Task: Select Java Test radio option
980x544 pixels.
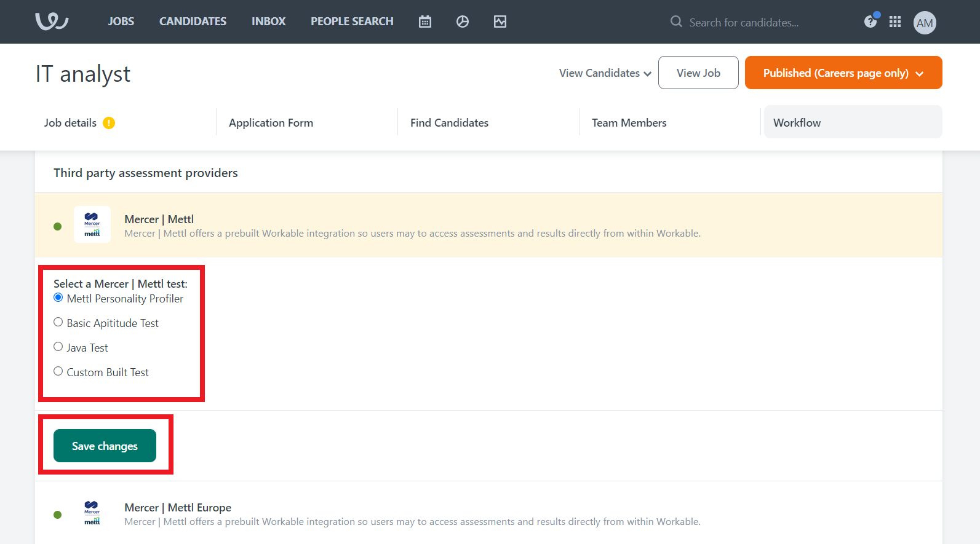Action: [58, 347]
